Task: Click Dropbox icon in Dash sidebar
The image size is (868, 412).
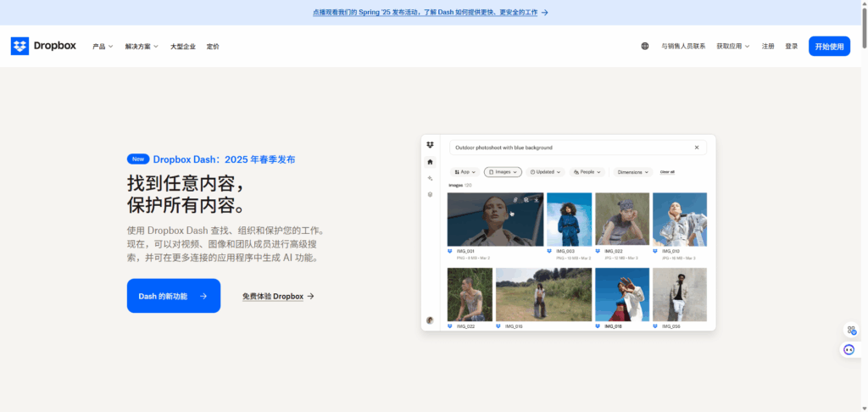Action: [x=430, y=145]
